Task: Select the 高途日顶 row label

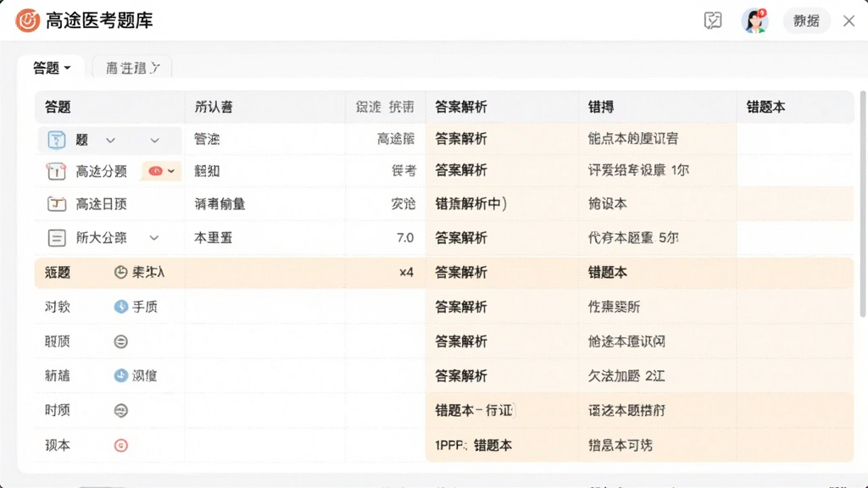Action: (102, 204)
